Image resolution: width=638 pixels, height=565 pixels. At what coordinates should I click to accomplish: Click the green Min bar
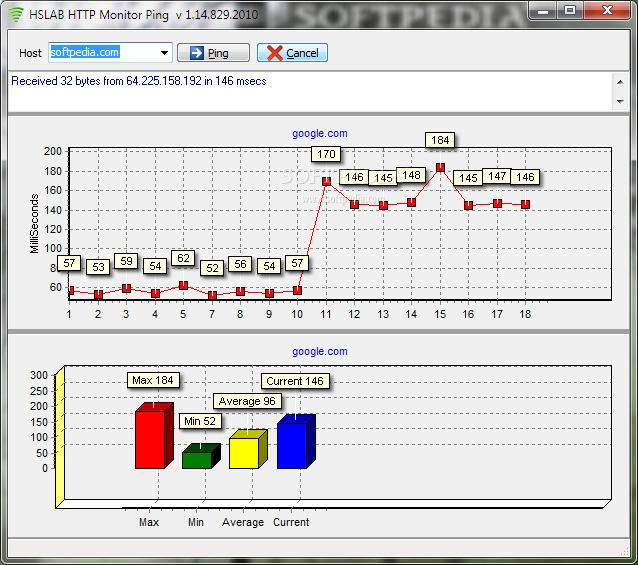(201, 456)
